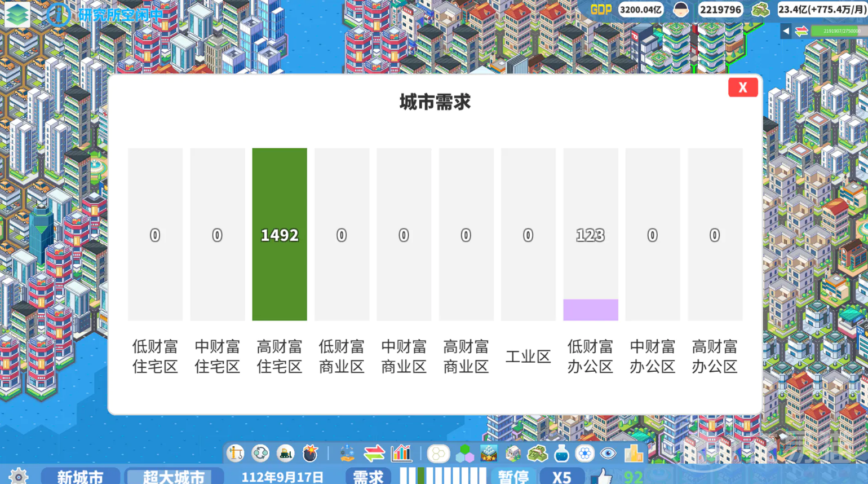Toggle the 暂停 pause button
This screenshot has width=868, height=484.
(x=513, y=477)
